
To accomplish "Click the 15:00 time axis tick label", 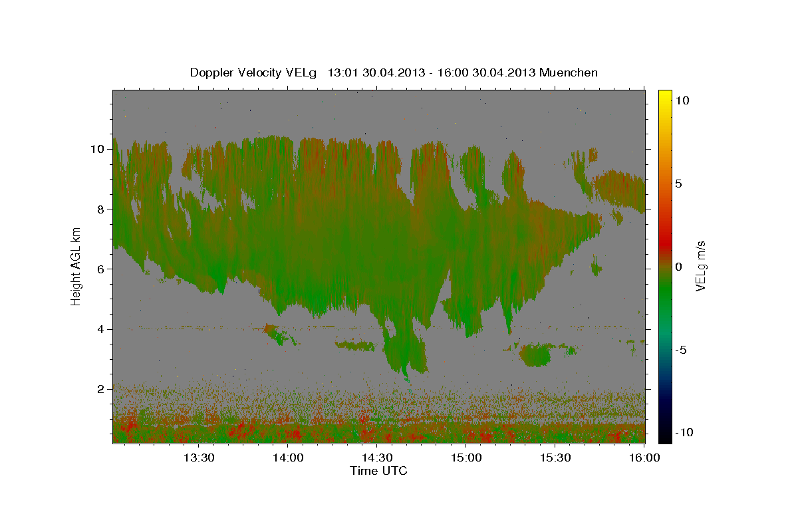I will (x=466, y=458).
